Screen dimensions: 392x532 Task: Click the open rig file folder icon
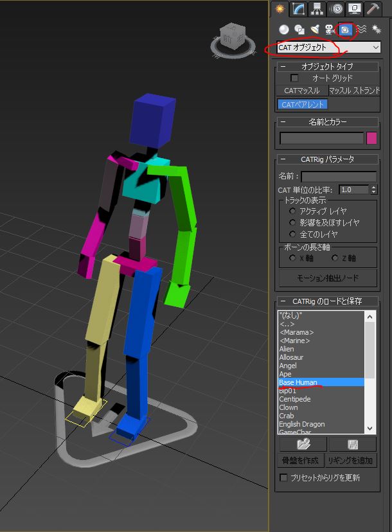[x=303, y=445]
